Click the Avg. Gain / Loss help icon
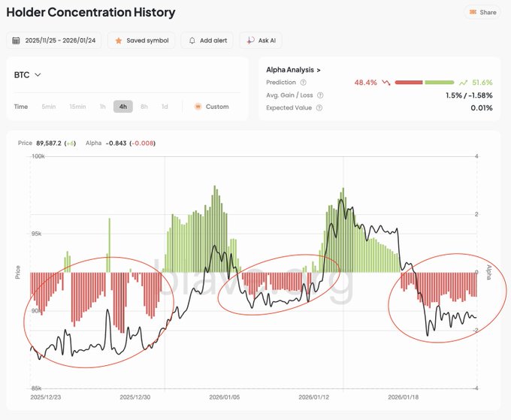 [320, 95]
